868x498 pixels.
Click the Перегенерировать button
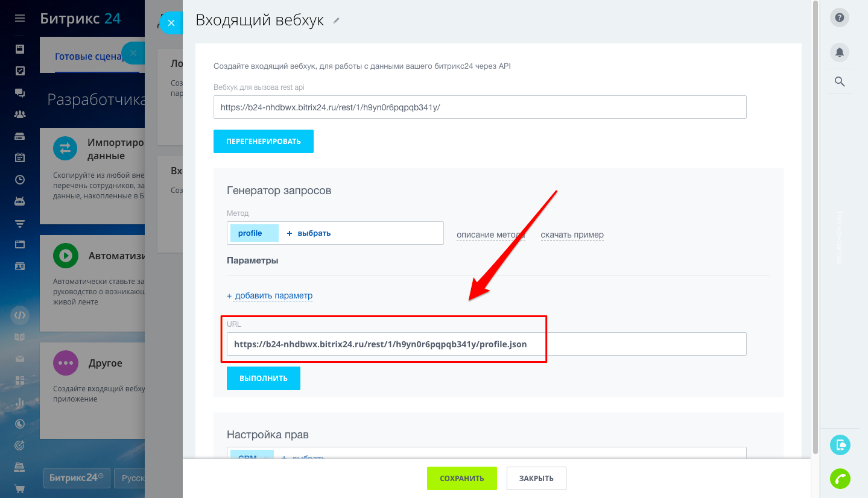click(x=264, y=141)
